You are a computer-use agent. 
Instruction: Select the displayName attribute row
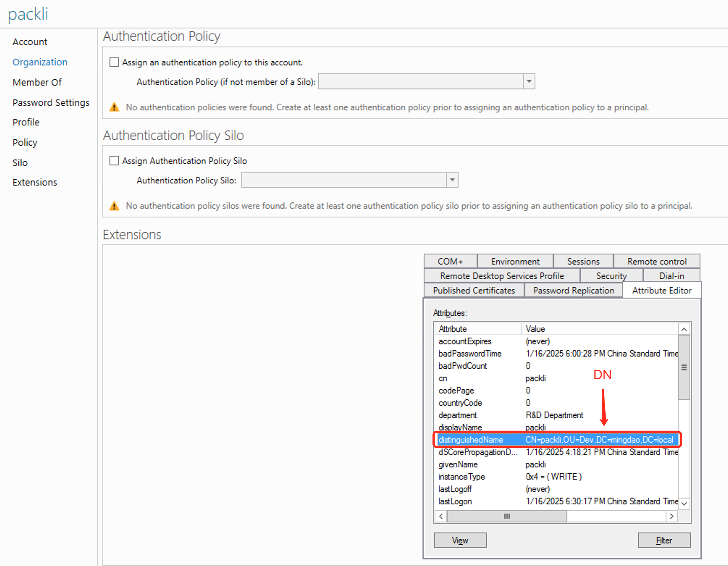pyautogui.click(x=557, y=427)
